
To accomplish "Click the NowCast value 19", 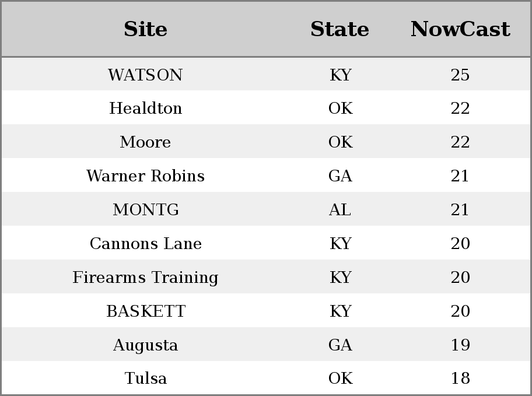I will (460, 345).
